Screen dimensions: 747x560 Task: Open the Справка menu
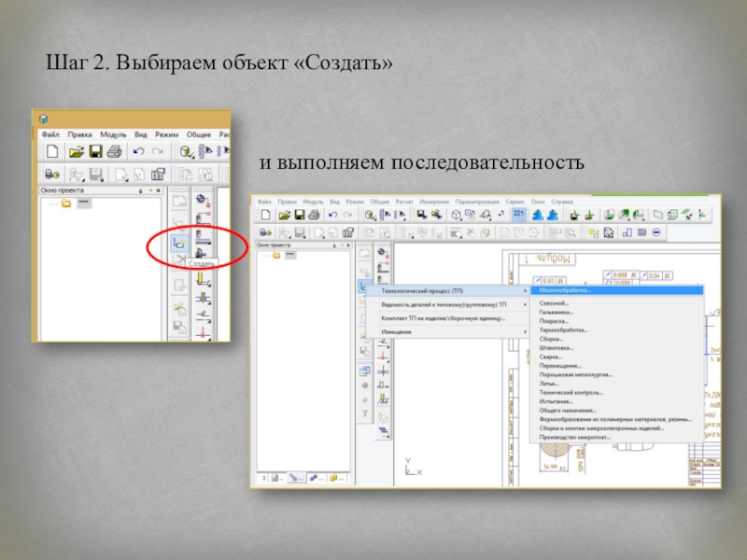click(562, 202)
